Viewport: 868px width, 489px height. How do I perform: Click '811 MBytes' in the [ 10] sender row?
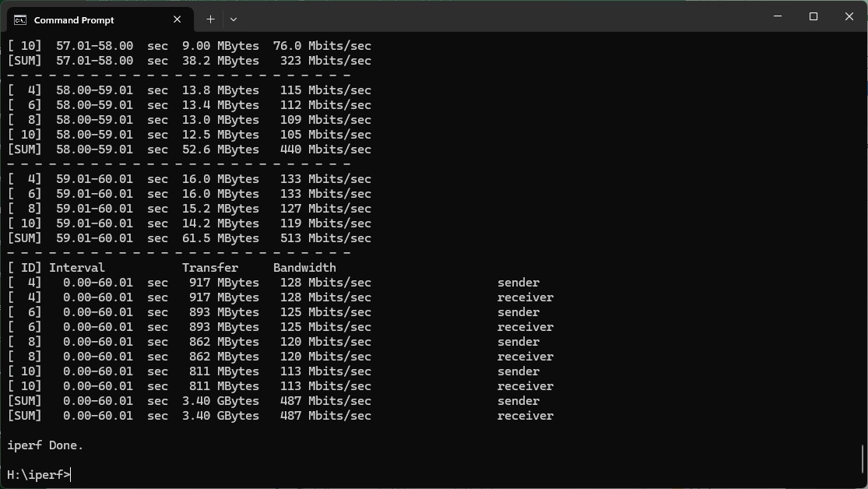tap(224, 371)
